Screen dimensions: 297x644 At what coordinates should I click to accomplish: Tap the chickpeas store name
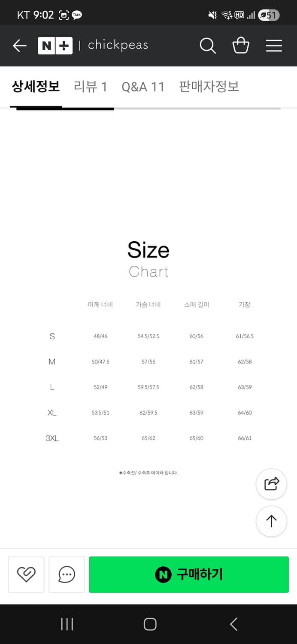coord(118,46)
